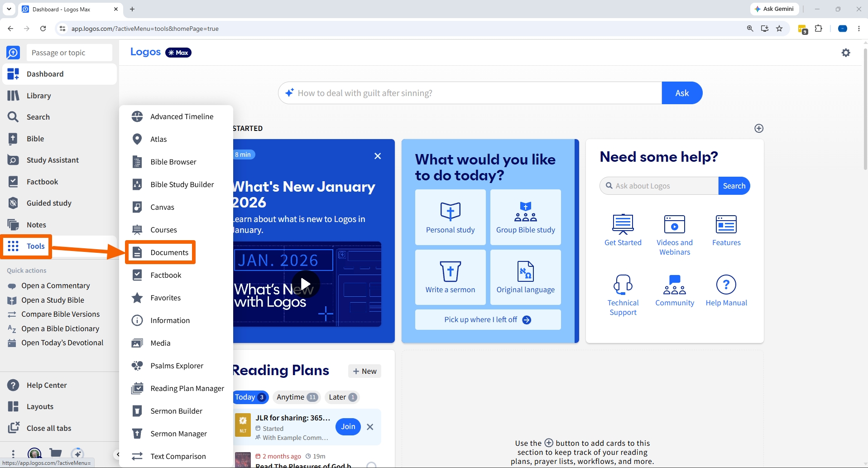868x468 pixels.
Task: Open Notes in the sidebar
Action: (59, 225)
